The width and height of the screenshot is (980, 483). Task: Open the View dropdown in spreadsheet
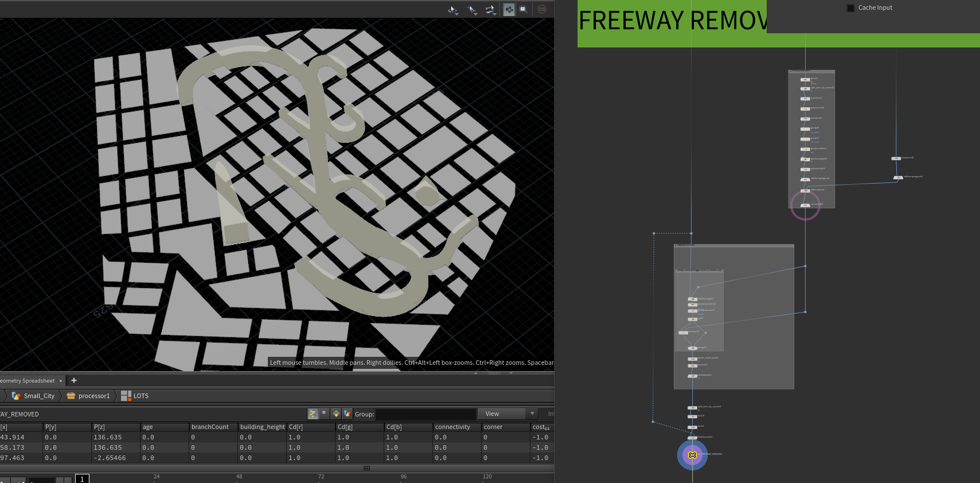click(x=508, y=414)
